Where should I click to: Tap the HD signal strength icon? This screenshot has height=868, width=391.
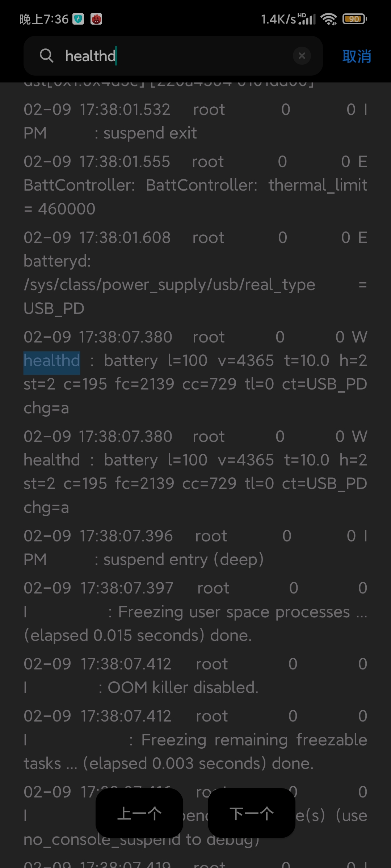pos(307,19)
